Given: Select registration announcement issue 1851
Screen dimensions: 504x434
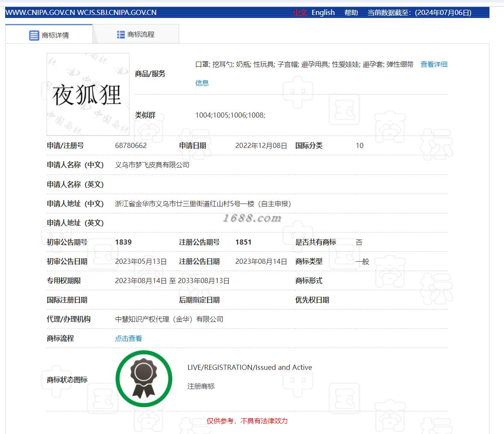Looking at the screenshot, I should [243, 242].
